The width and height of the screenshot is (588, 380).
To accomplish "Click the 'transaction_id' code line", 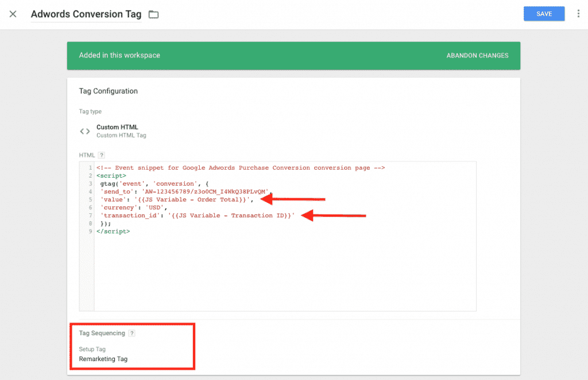I will coord(198,215).
